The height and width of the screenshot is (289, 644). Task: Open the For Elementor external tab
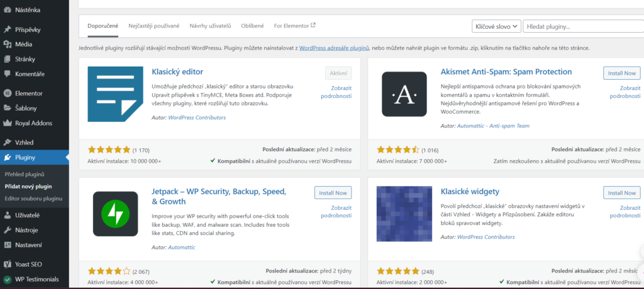tap(294, 26)
